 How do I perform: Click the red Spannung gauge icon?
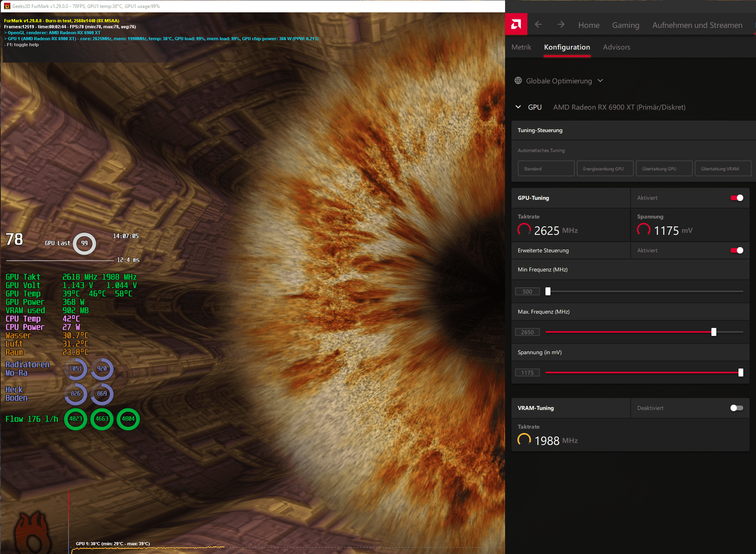(644, 230)
